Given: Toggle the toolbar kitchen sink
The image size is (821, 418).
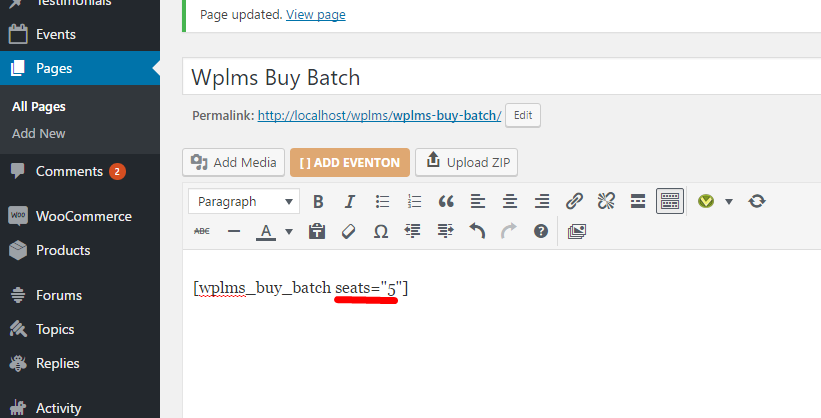Looking at the screenshot, I should click(x=670, y=201).
